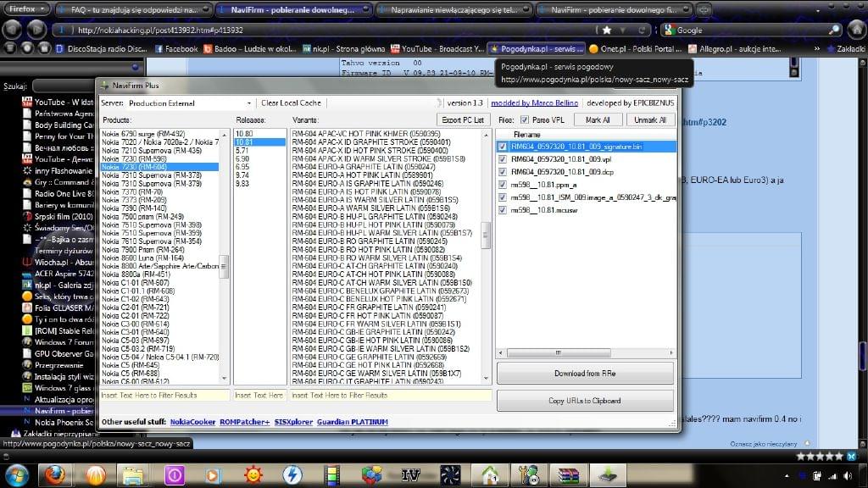Uncheck RM604_0597320_10.81_009.dcp file
The height and width of the screenshot is (488, 868).
502,172
